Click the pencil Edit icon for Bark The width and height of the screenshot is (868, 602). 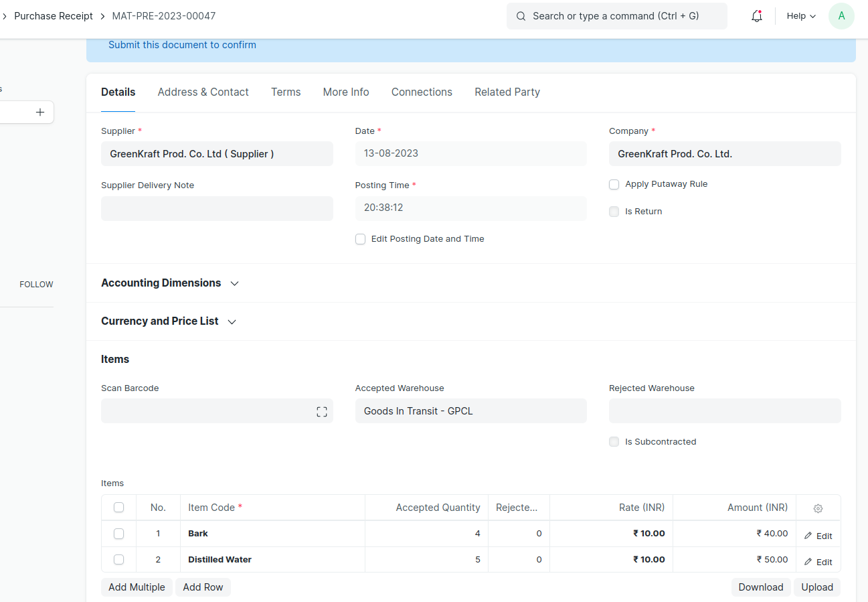808,536
